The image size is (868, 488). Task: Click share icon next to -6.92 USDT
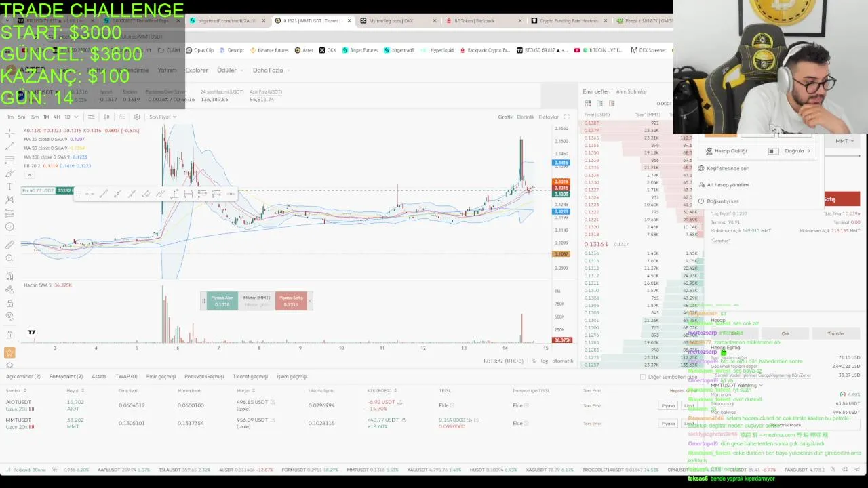pos(400,402)
